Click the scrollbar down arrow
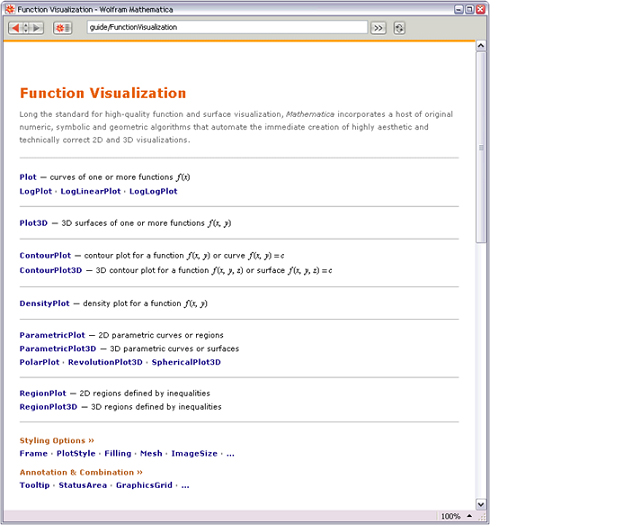This screenshot has width=621, height=527. [481, 504]
